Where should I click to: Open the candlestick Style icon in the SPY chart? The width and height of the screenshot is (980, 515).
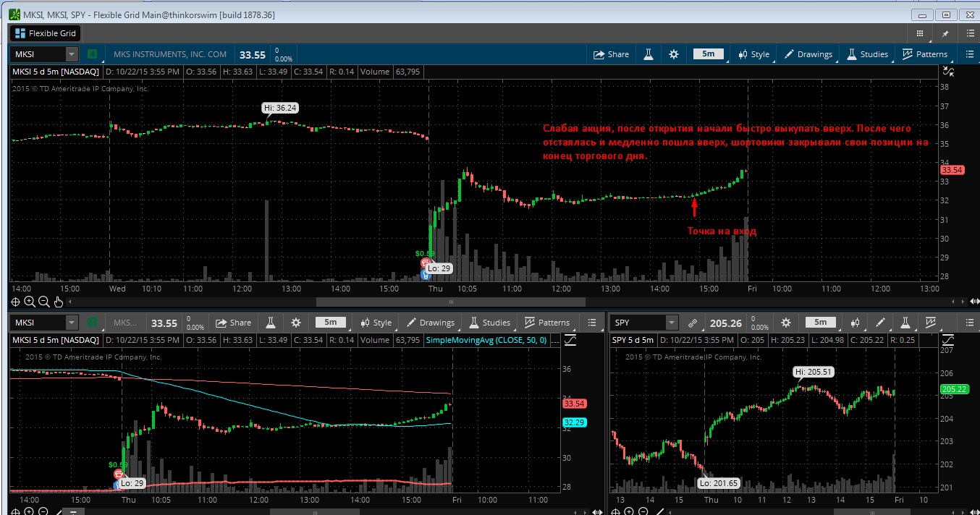[x=855, y=323]
